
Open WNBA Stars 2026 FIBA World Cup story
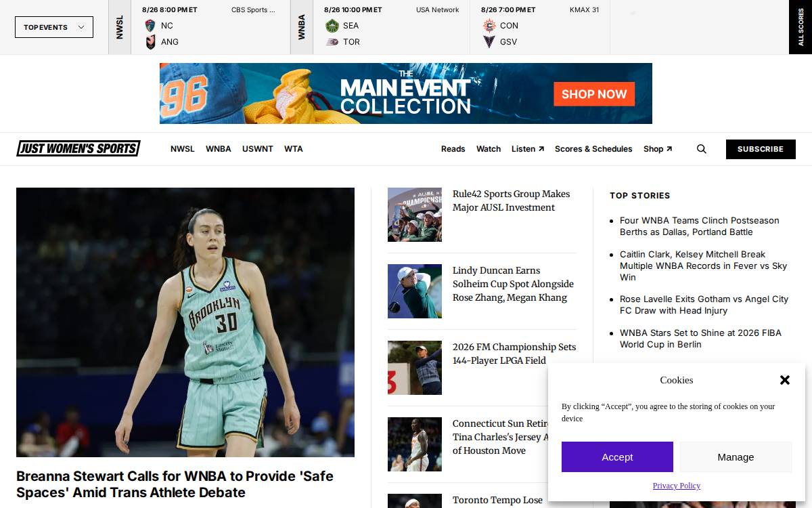pyautogui.click(x=700, y=339)
